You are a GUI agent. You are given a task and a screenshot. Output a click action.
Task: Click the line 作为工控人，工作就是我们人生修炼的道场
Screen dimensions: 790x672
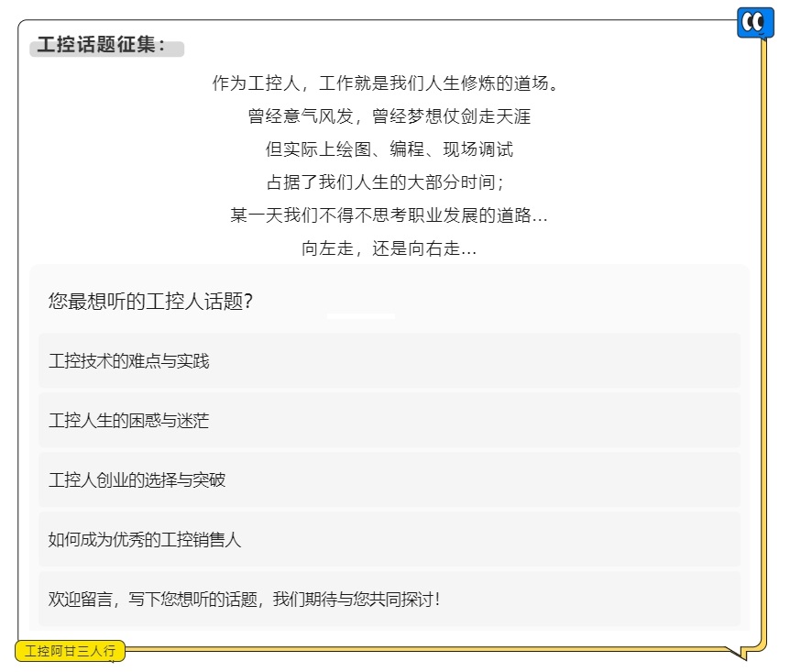coord(386,83)
